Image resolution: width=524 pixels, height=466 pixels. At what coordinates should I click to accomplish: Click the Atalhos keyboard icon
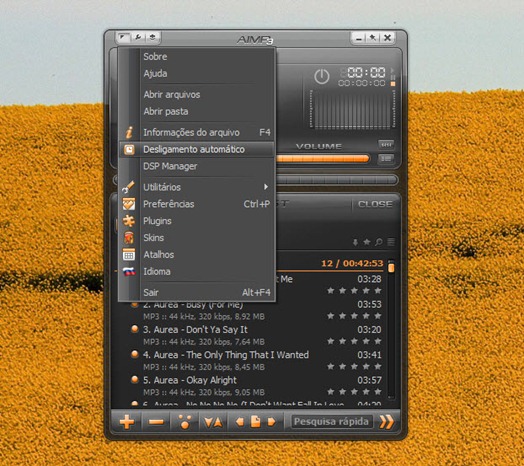coord(129,255)
